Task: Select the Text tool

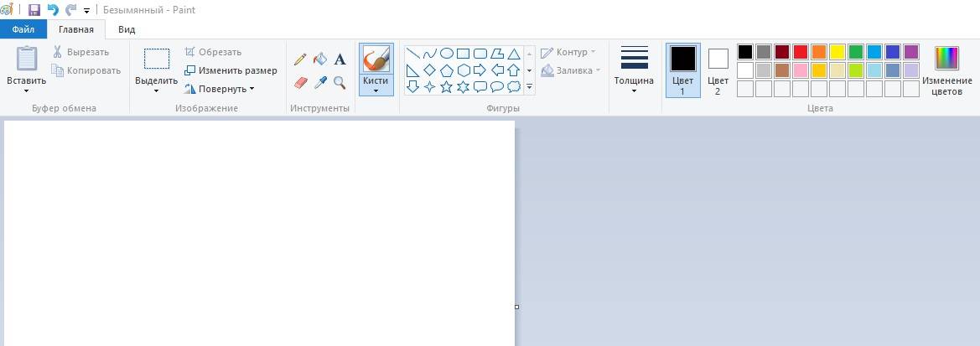Action: [x=340, y=59]
